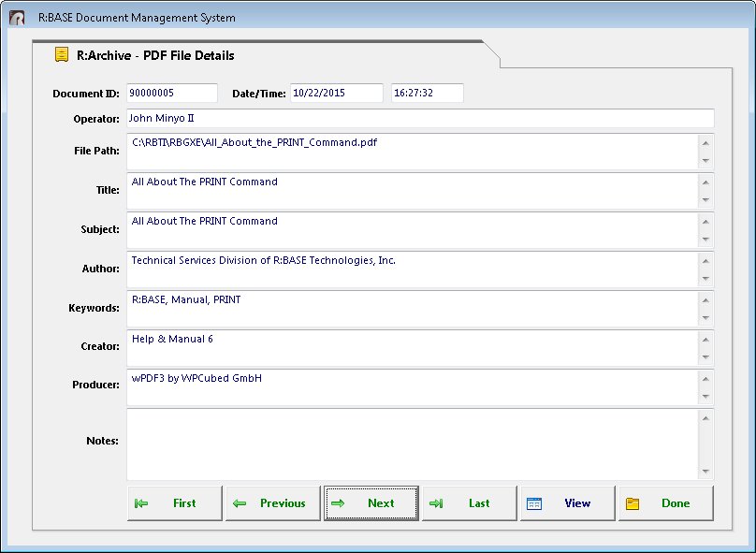Click File Path scrollbar down arrow
Image resolution: width=756 pixels, height=553 pixels.
tap(705, 161)
